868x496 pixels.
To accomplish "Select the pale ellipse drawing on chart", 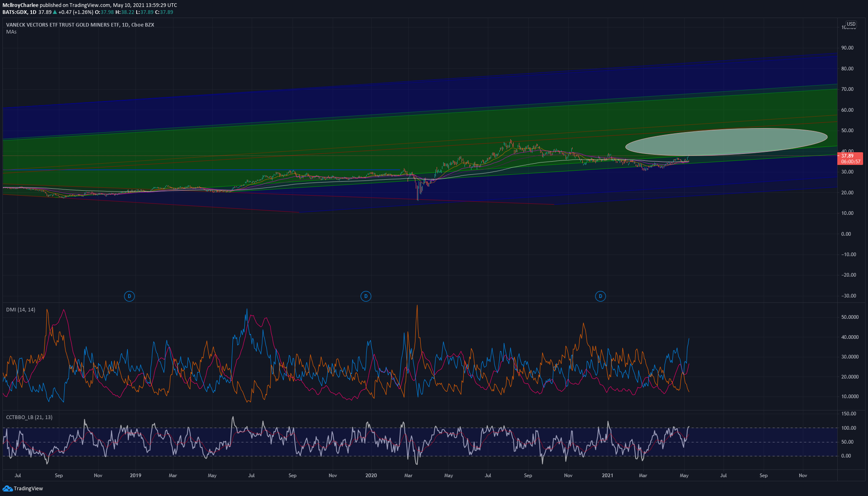I will 726,142.
